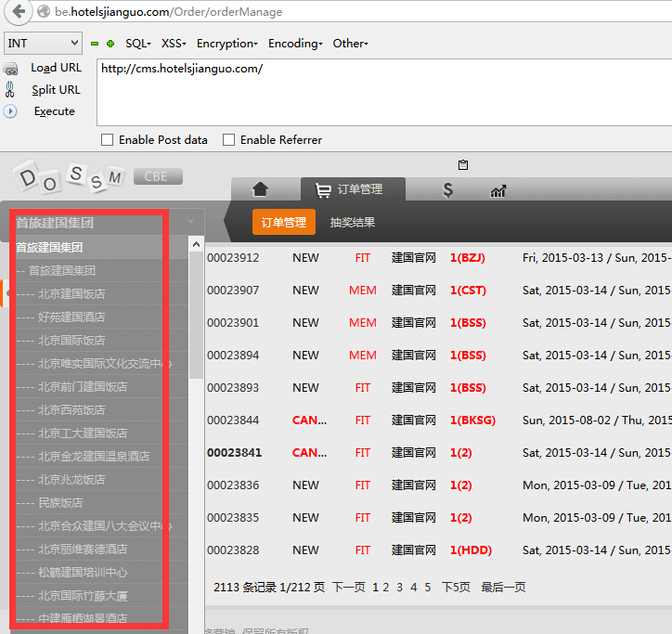The image size is (672, 634).
Task: Click the clipboard icon above tabs
Action: [x=463, y=164]
